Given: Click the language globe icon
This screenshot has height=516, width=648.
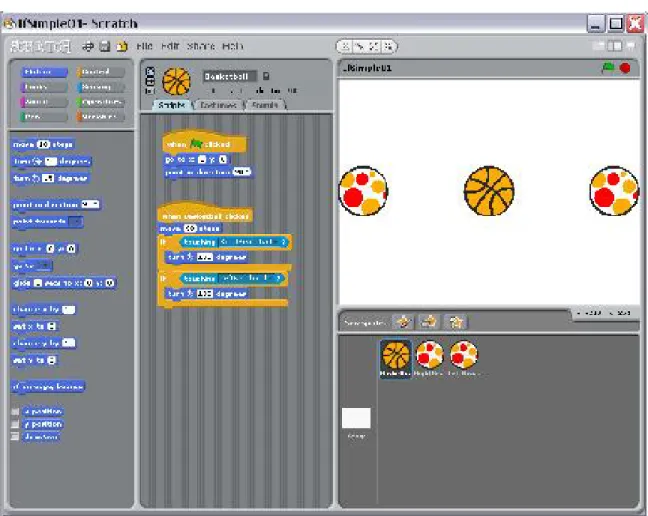Looking at the screenshot, I should (88, 46).
